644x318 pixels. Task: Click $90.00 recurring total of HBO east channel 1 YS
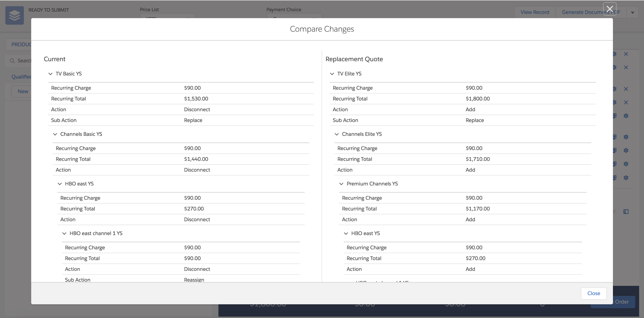point(192,258)
